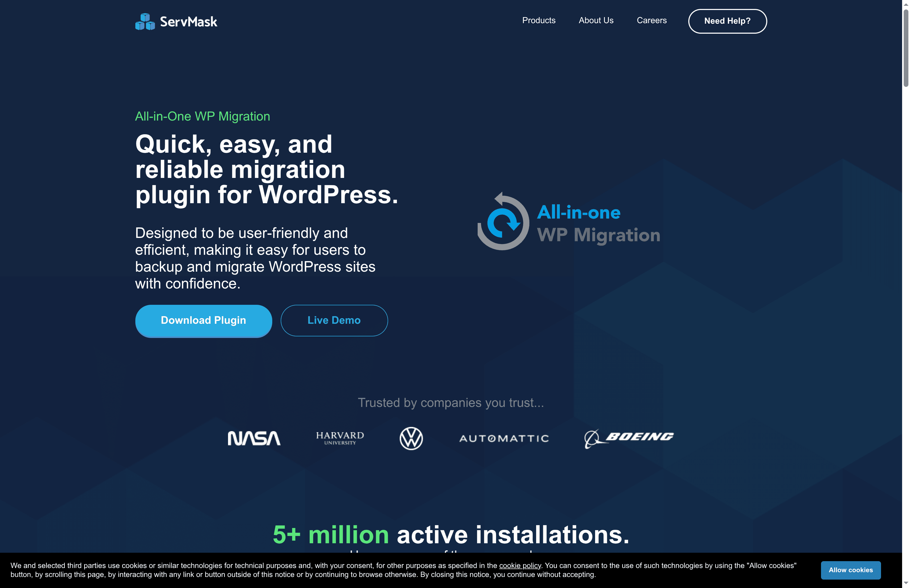The width and height of the screenshot is (910, 588).
Task: Go to the Careers page
Action: [651, 21]
